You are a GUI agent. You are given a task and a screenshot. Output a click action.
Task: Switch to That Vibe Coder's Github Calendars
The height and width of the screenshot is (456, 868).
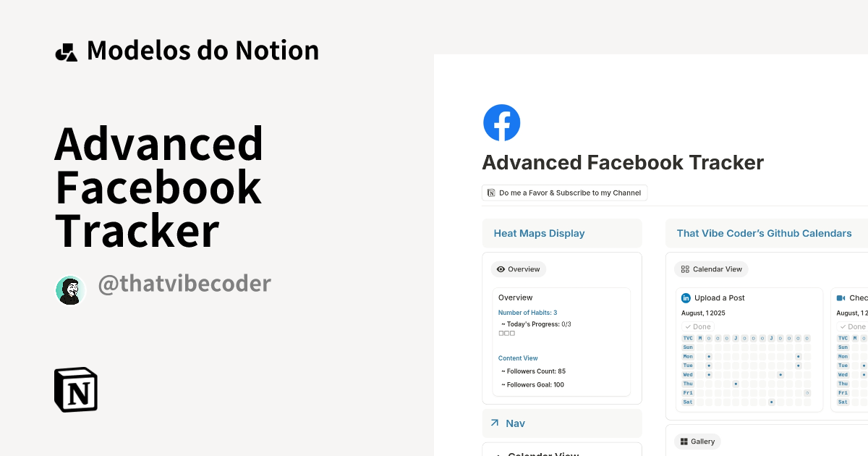pyautogui.click(x=765, y=233)
